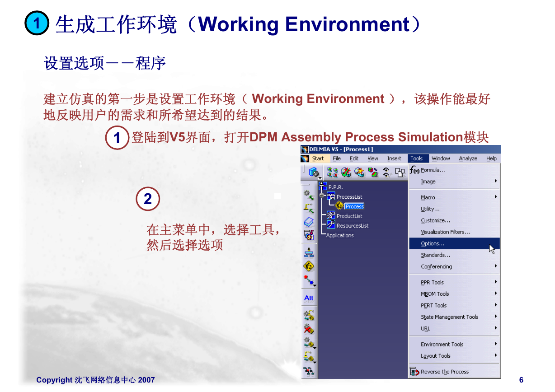Open the Start menu
Viewport: 555px width, 392px height.
[x=318, y=159]
